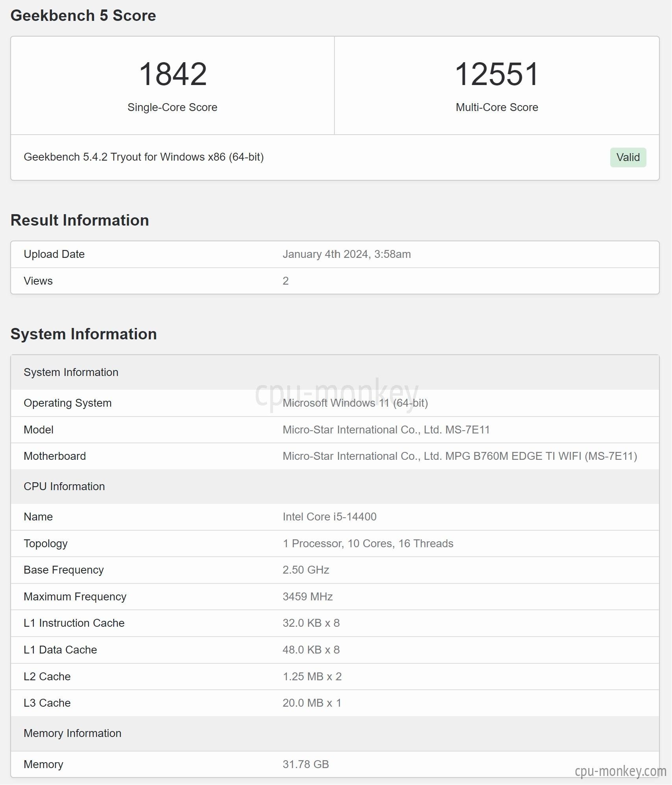The height and width of the screenshot is (785, 672).
Task: Click the CPU Information section header
Action: 335,487
